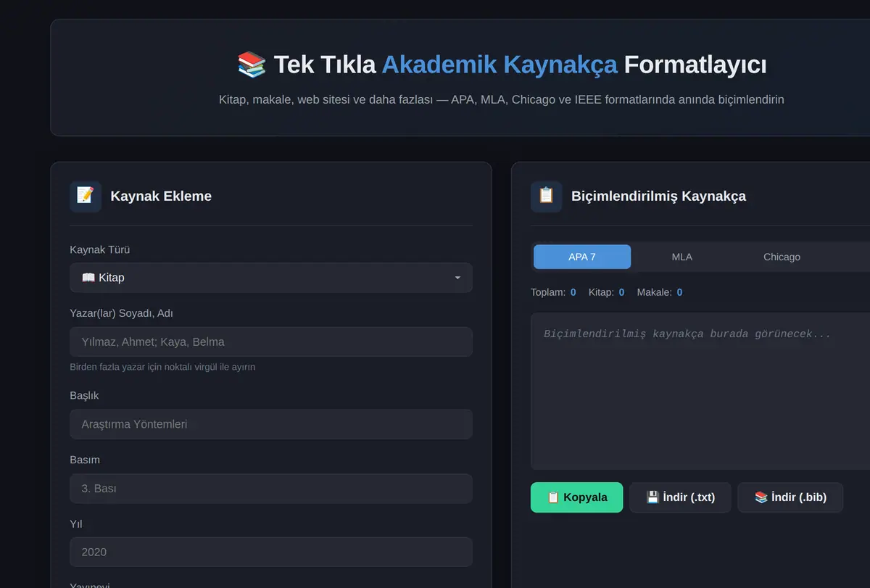Click the Toplam: 0 counter

click(553, 292)
